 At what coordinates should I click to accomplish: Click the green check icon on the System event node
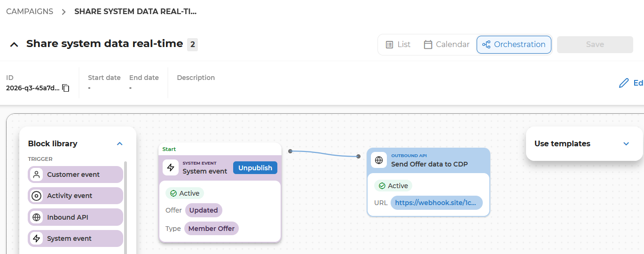(x=173, y=193)
